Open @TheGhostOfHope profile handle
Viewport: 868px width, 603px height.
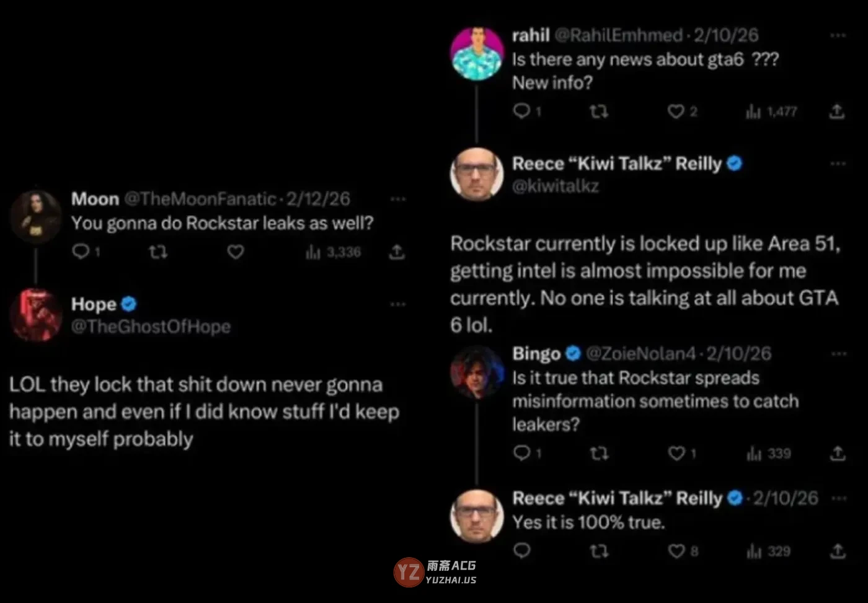(x=151, y=327)
